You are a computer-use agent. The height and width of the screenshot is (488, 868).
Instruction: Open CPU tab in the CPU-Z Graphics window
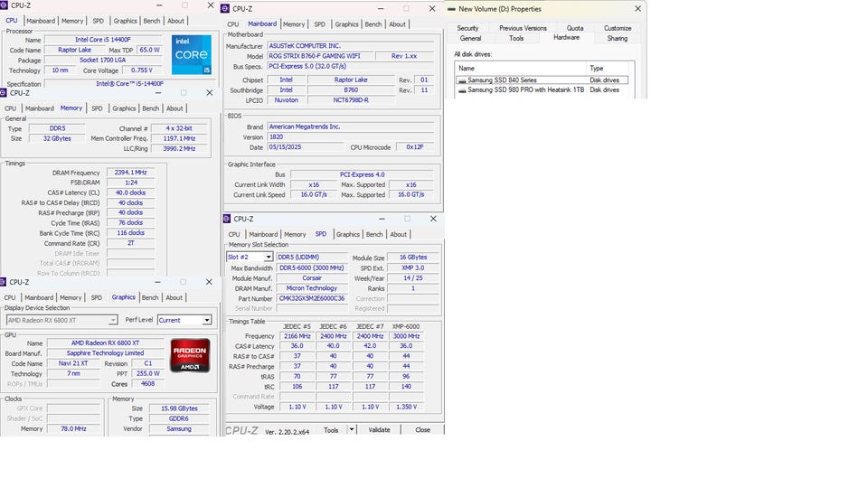coord(10,297)
